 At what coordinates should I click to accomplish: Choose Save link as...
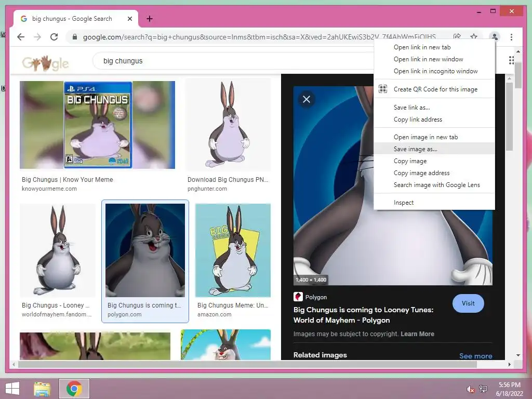434,107
